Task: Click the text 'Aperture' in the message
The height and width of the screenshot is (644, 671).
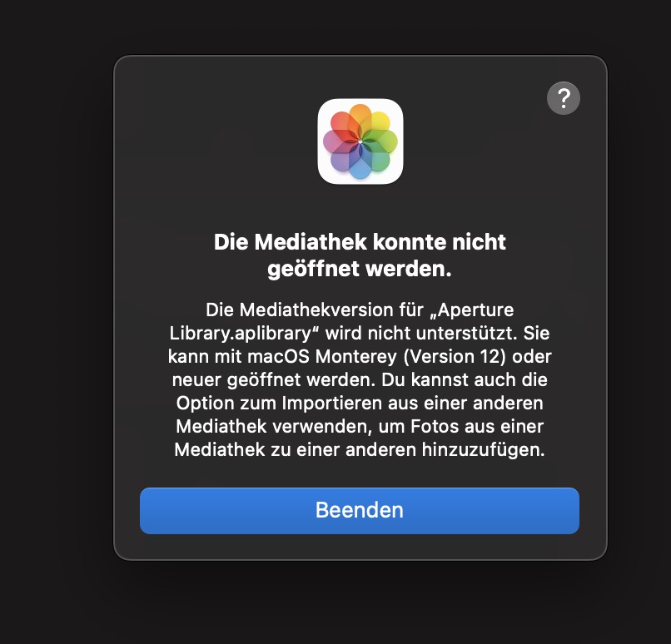Action: tap(475, 310)
